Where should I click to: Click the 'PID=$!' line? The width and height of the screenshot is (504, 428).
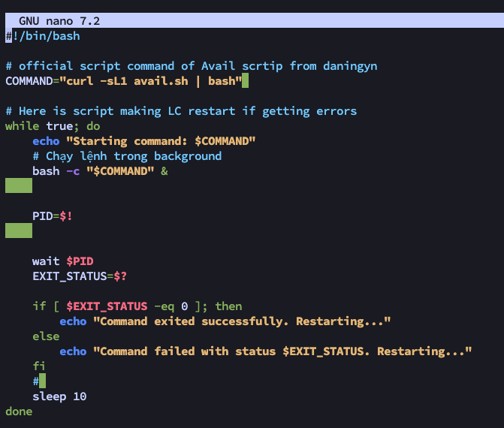(53, 216)
